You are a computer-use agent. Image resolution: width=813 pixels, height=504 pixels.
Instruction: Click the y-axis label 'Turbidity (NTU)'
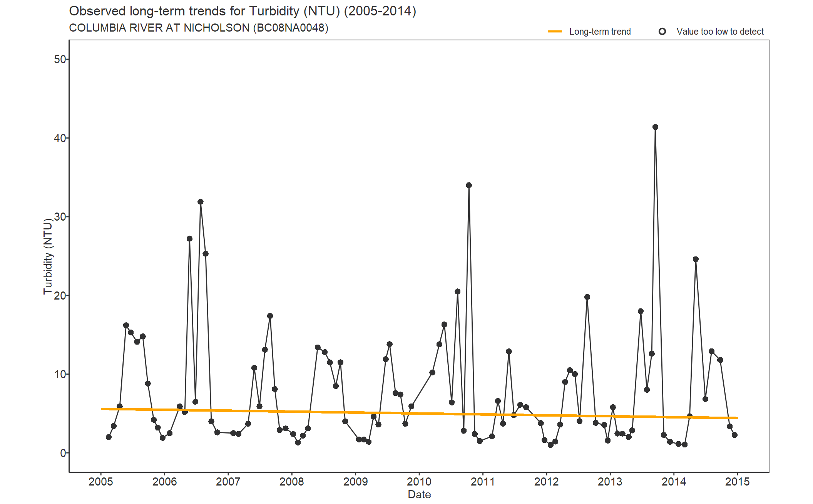tap(48, 256)
